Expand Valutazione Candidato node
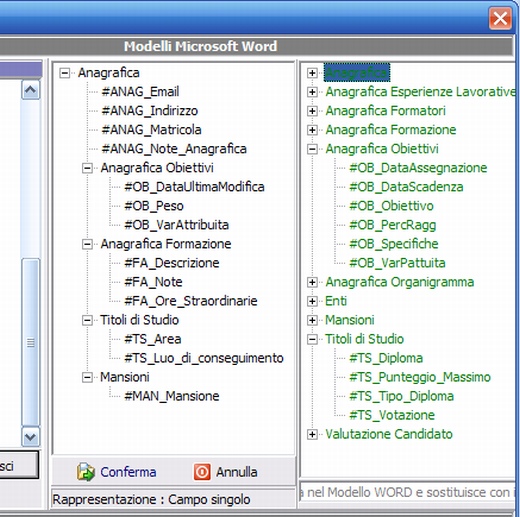Image resolution: width=520 pixels, height=517 pixels. [x=312, y=434]
